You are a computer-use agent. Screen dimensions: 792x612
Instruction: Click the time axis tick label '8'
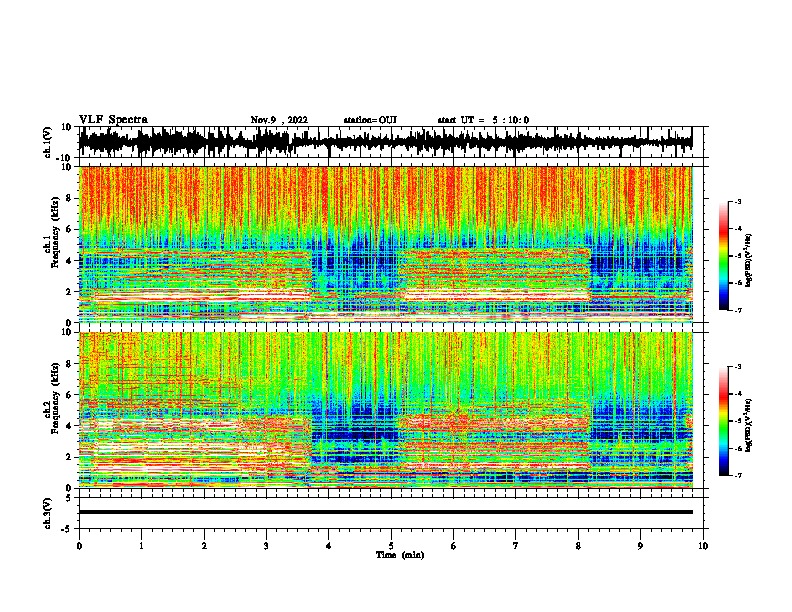click(x=578, y=546)
